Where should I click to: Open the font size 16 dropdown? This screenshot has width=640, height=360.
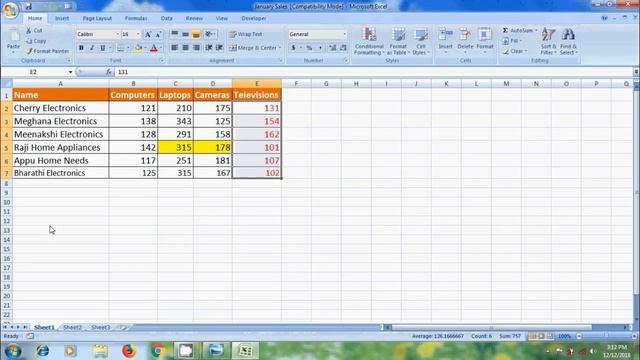138,34
